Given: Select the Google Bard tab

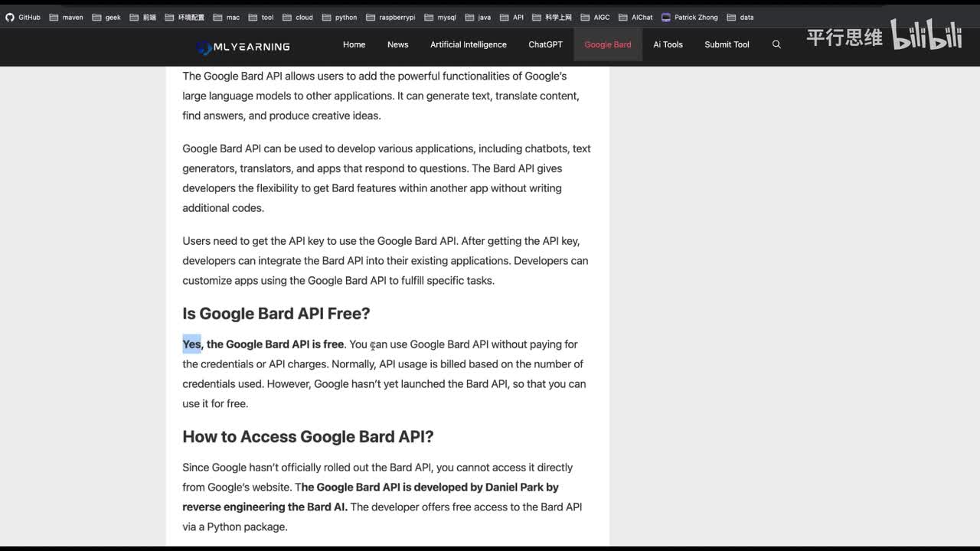Looking at the screenshot, I should point(607,44).
